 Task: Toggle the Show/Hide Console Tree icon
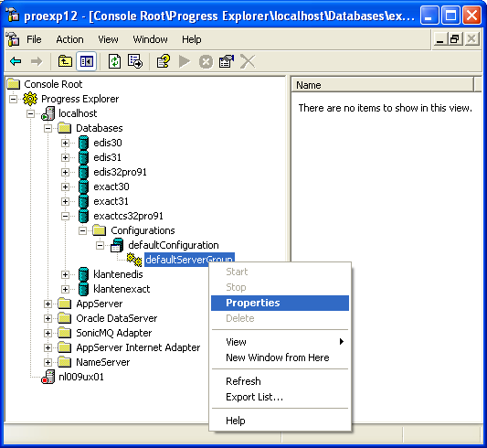pyautogui.click(x=86, y=61)
